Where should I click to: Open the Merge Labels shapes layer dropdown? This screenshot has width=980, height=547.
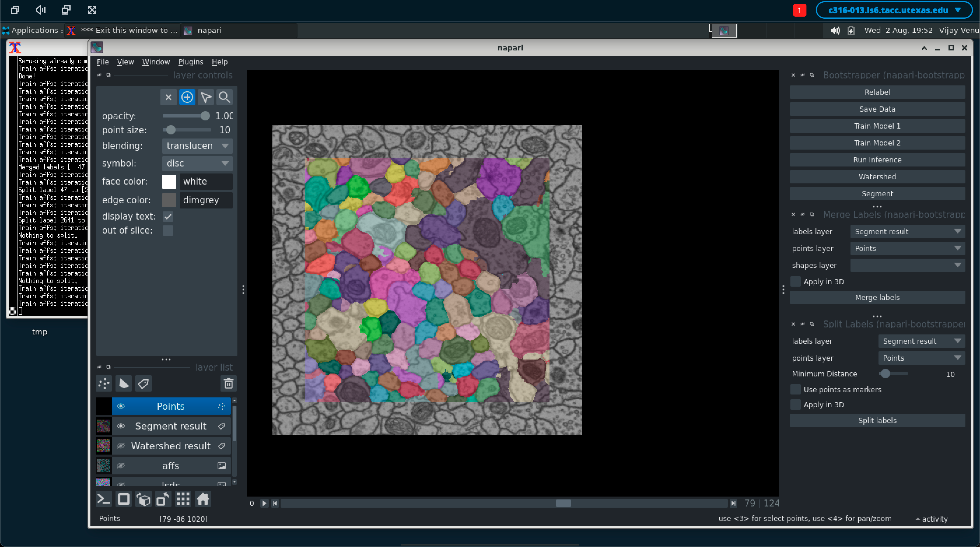[x=907, y=265]
